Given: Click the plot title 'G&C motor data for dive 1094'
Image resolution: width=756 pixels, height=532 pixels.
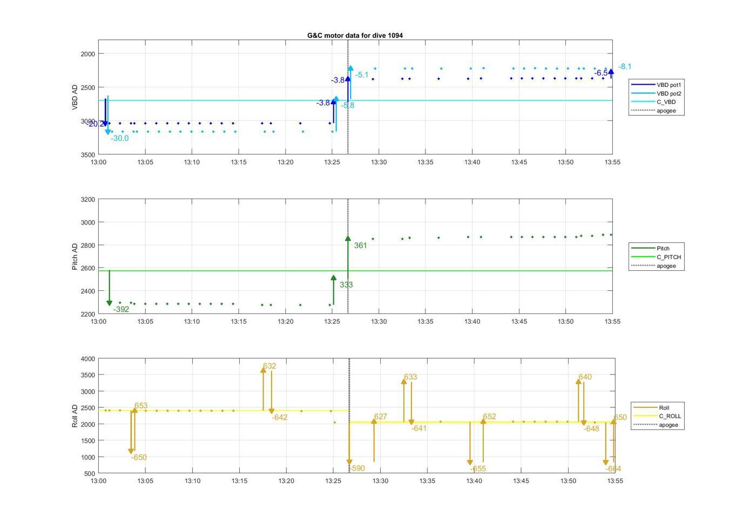Looking at the screenshot, I should (355, 35).
